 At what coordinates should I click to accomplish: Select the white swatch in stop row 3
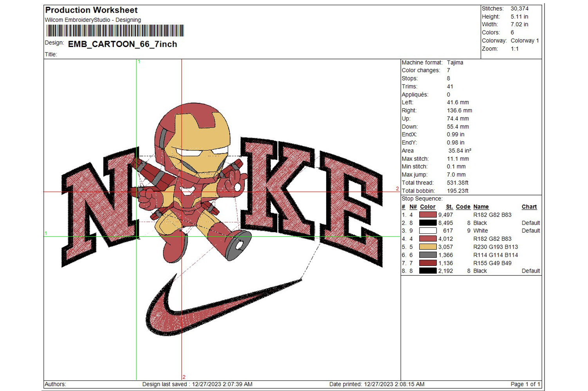(427, 231)
